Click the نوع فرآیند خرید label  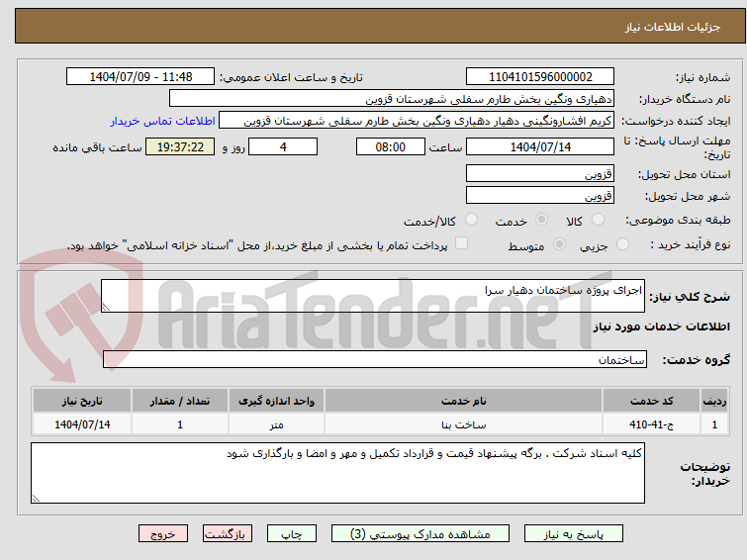pyautogui.click(x=691, y=244)
